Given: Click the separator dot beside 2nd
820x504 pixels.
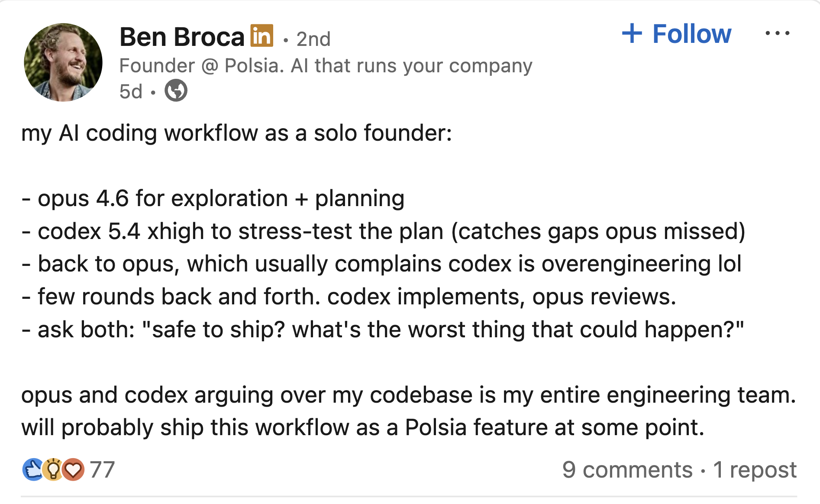Looking at the screenshot, I should click(x=286, y=40).
